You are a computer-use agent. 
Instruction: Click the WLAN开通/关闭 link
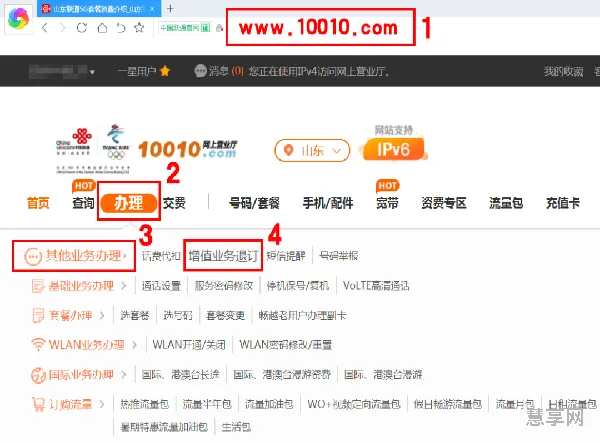(x=189, y=345)
